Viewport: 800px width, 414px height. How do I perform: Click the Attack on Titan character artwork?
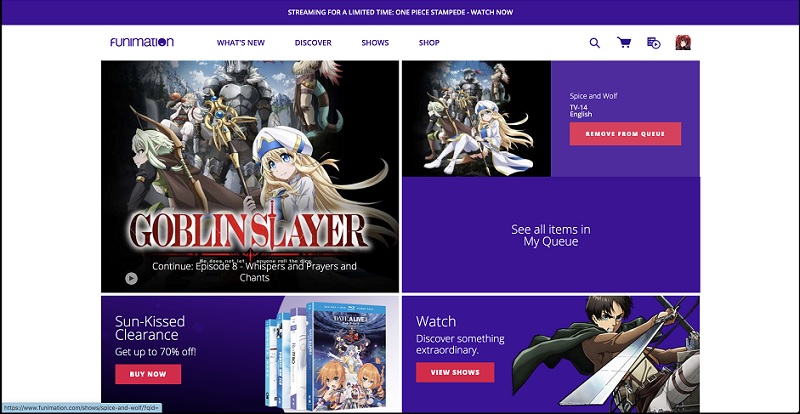coord(606,353)
